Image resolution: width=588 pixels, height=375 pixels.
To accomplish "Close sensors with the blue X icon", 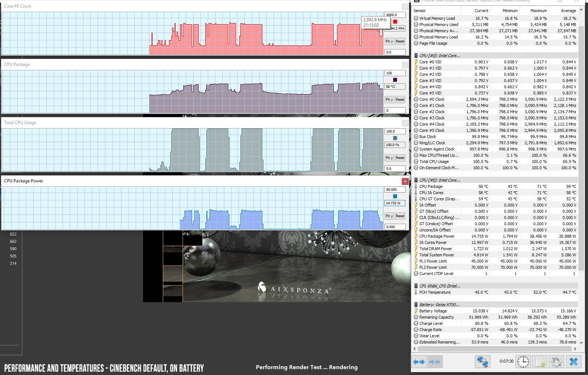I will [x=573, y=362].
